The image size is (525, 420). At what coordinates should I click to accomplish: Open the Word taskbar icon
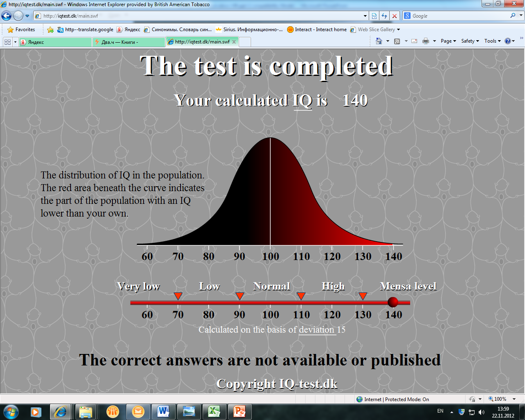(163, 412)
